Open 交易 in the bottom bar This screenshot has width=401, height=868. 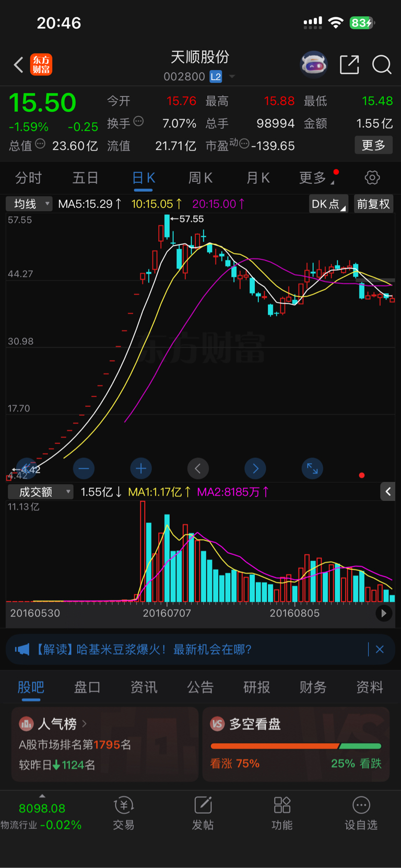pyautogui.click(x=124, y=813)
